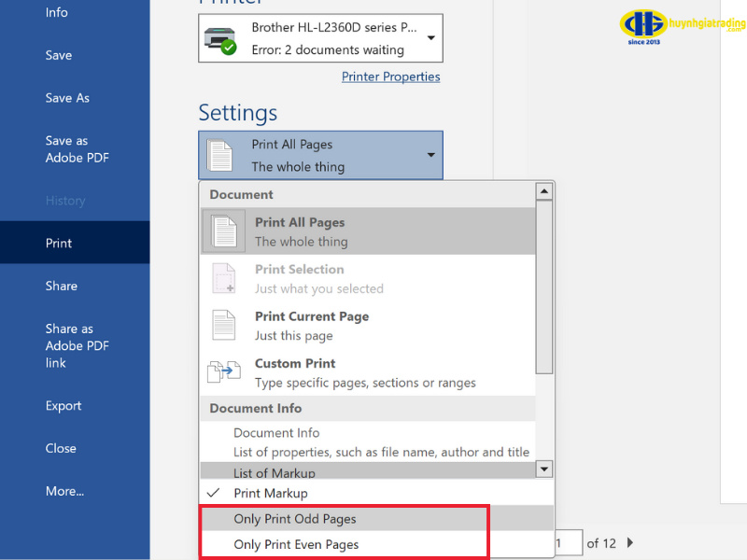Collapse the Print All Pages settings dropdown
This screenshot has width=747, height=560.
click(430, 155)
